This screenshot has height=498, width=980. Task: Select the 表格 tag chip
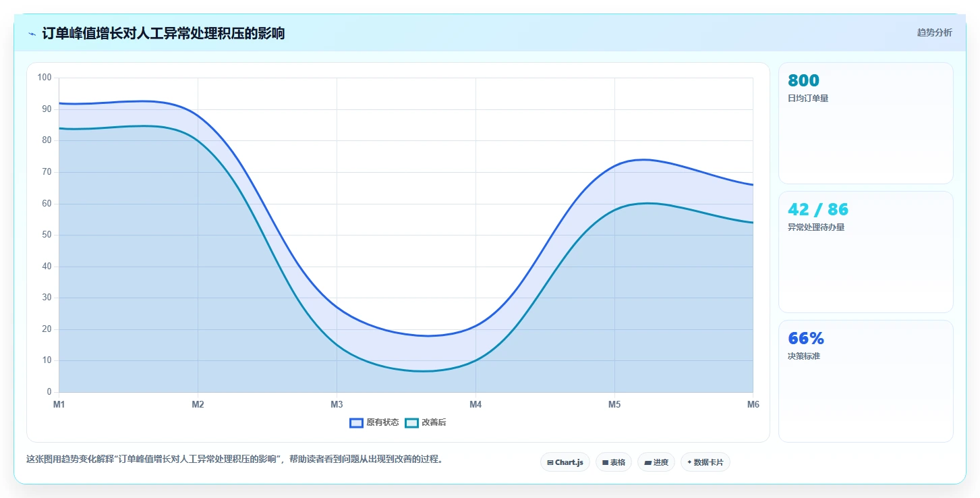pos(614,462)
